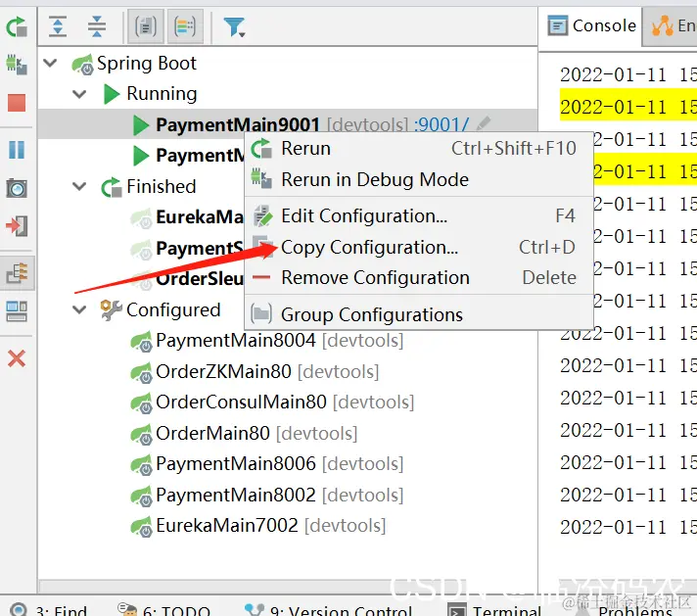Choose Rerun in Debug Mode menu entry
Screen dimensions: 697x616
point(419,179)
